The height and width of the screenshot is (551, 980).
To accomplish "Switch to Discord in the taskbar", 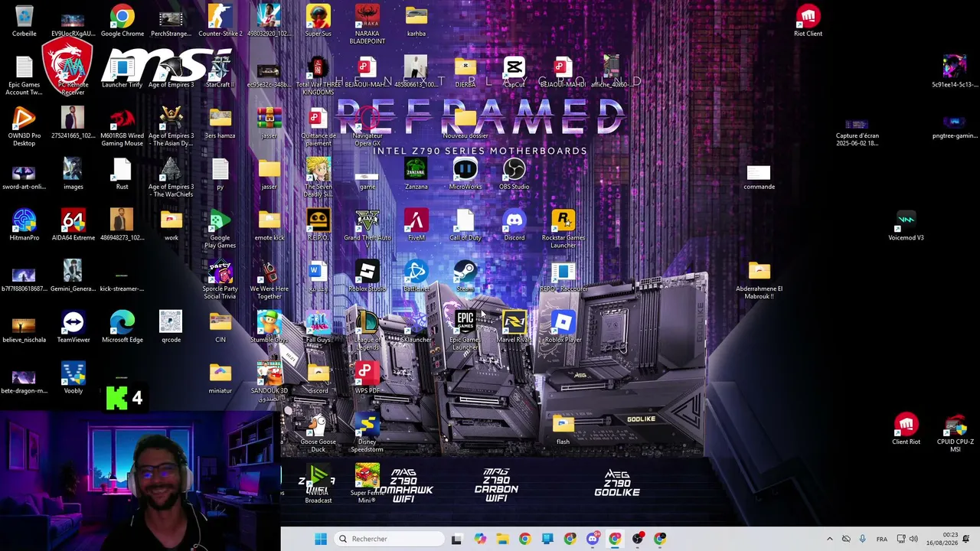I will point(592,539).
